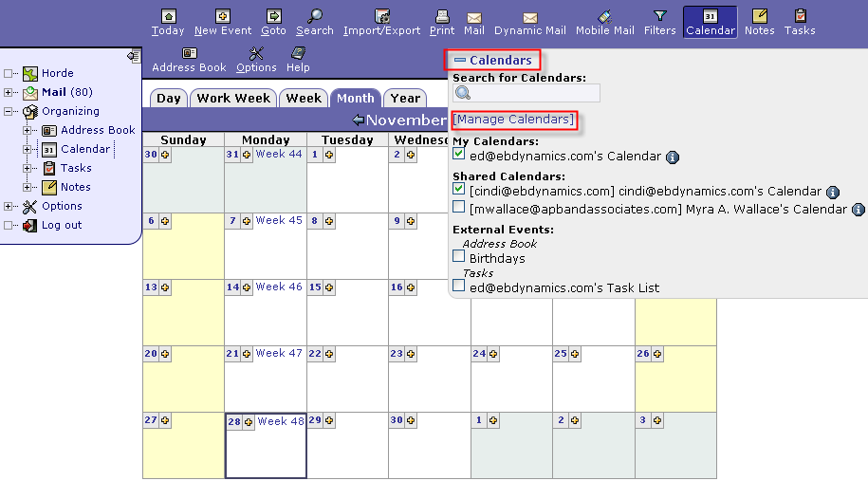The height and width of the screenshot is (481, 868).
Task: Show info for Myra A. Wallace's Calendar
Action: 858,210
